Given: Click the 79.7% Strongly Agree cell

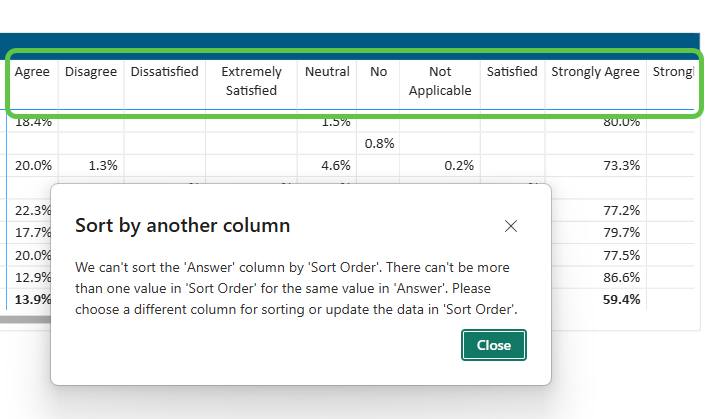Looking at the screenshot, I should [x=622, y=233].
